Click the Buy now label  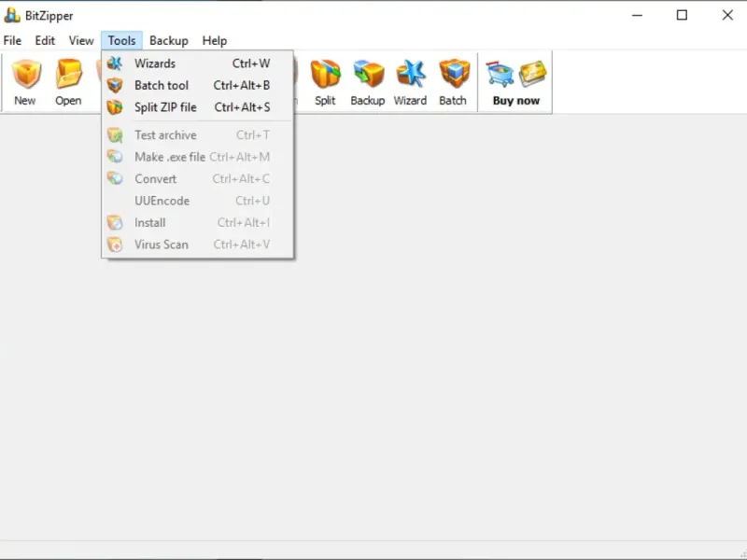pos(516,101)
